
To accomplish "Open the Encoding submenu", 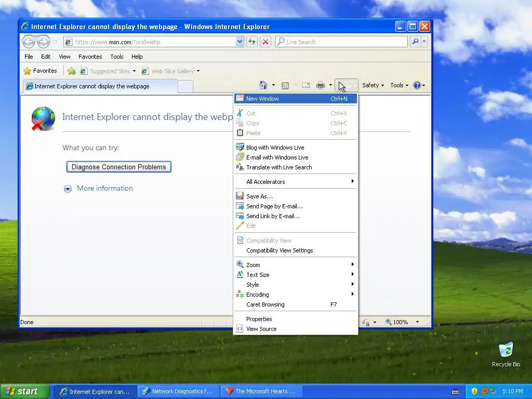I will tap(296, 295).
